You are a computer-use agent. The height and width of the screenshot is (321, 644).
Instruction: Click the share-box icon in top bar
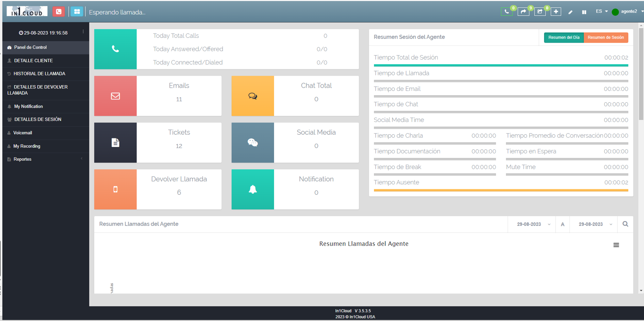click(540, 12)
